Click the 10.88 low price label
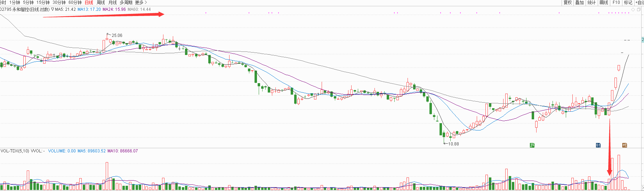This screenshot has width=644, height=191. 453,144
